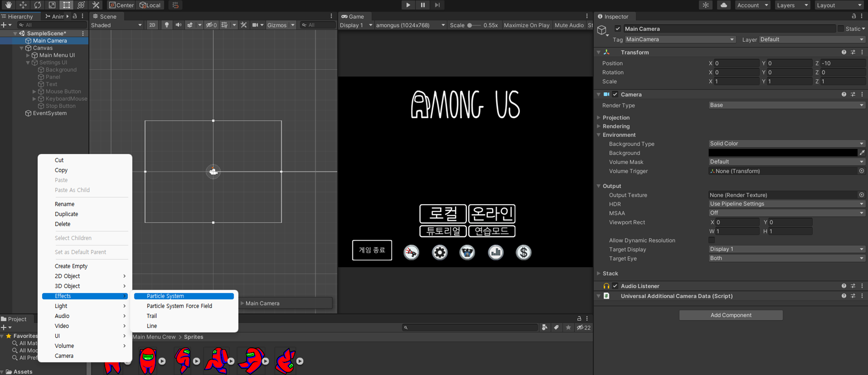Toggle 2D view mode
Viewport: 868px width, 375px height.
coord(152,25)
